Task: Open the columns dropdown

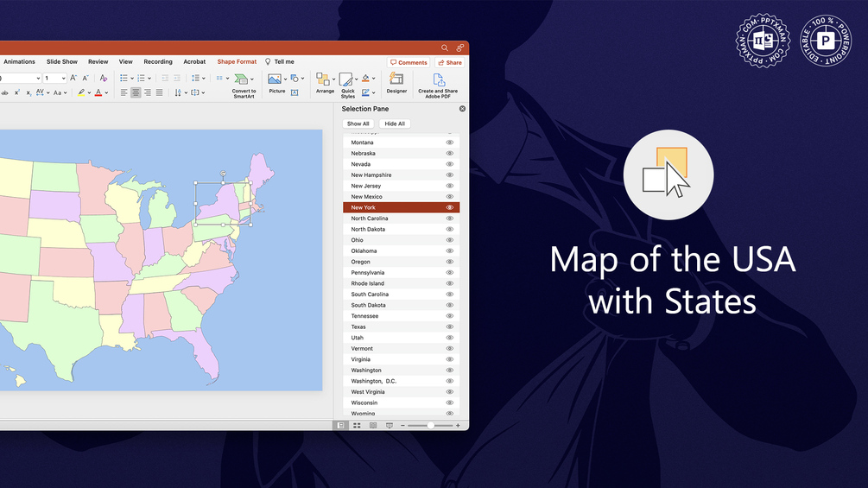Action: click(x=227, y=79)
